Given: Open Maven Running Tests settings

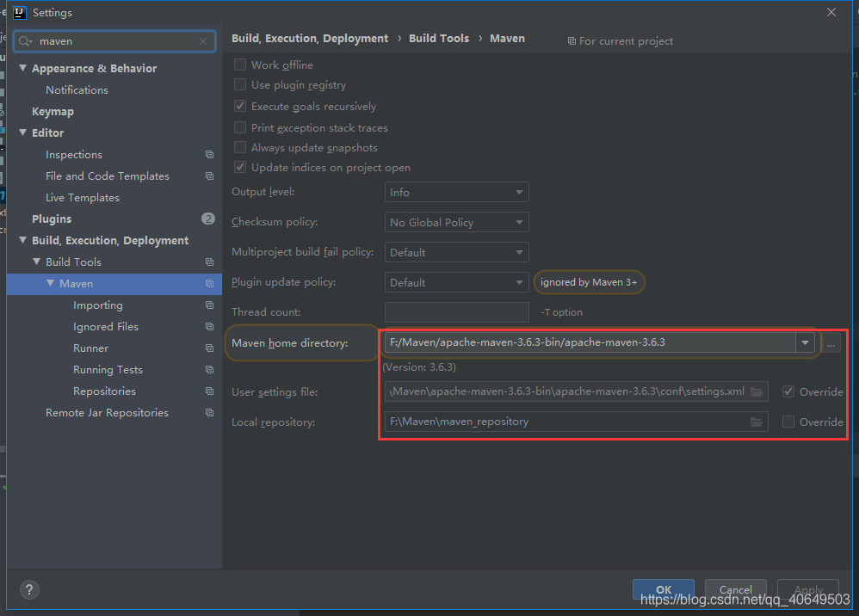Looking at the screenshot, I should (x=108, y=370).
